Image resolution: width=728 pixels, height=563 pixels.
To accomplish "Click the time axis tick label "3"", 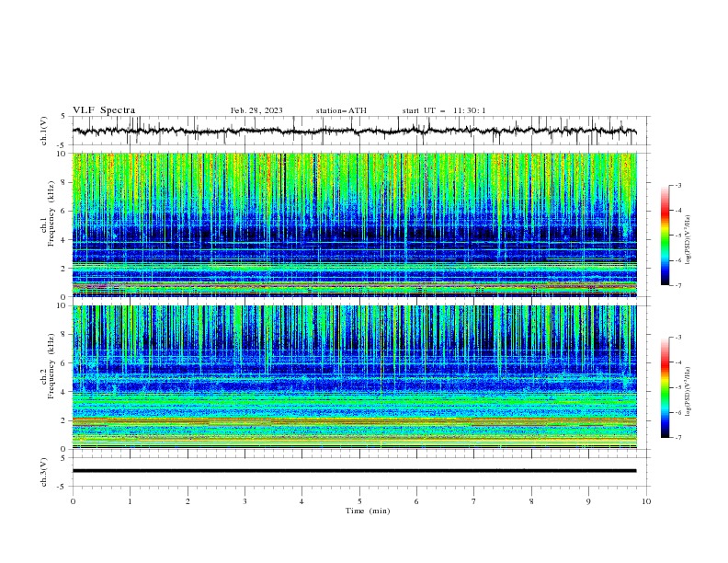I will pyautogui.click(x=245, y=501).
